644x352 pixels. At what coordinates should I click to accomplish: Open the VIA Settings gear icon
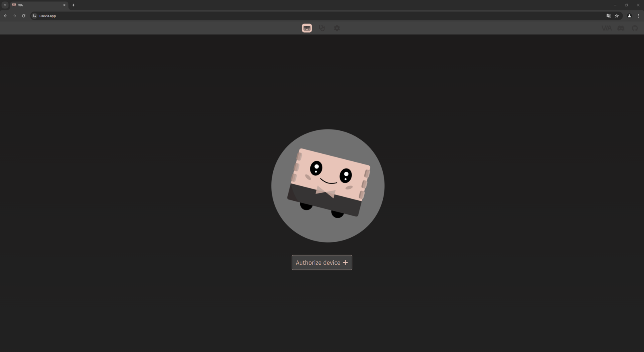[x=337, y=28]
